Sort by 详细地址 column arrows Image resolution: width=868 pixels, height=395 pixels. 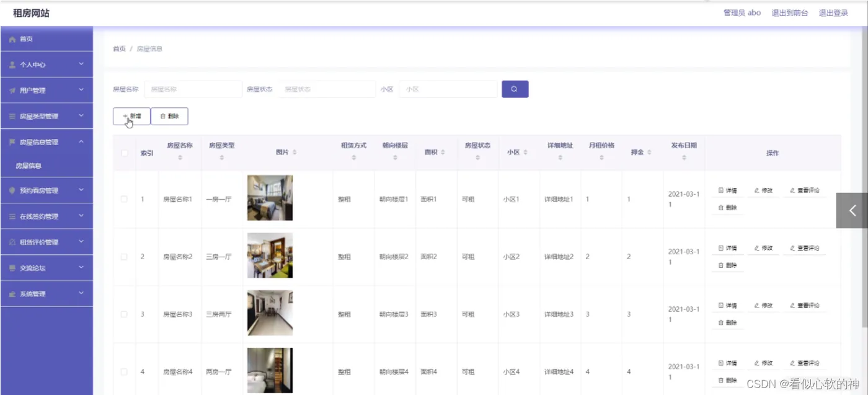pyautogui.click(x=560, y=158)
